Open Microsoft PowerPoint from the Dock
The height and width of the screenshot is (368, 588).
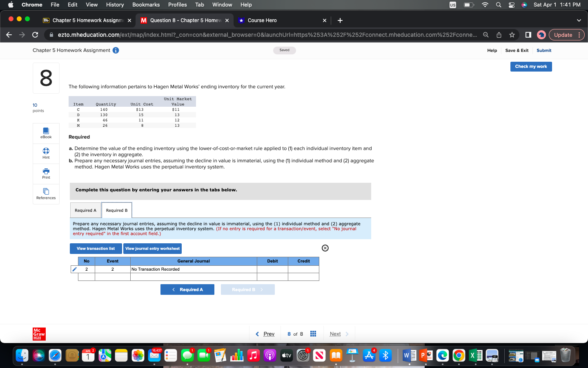coord(425,355)
